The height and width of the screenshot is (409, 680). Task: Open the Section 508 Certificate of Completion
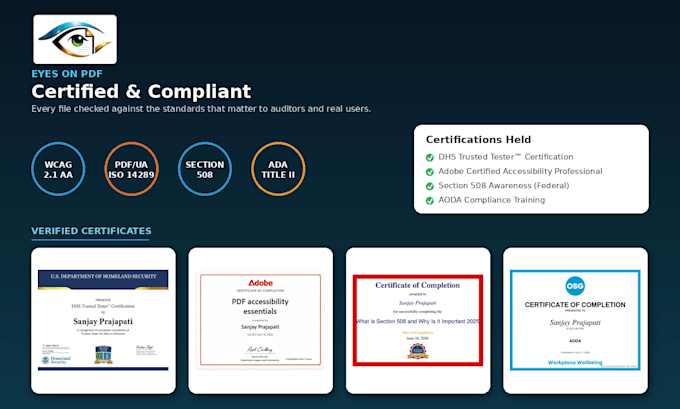(418, 321)
